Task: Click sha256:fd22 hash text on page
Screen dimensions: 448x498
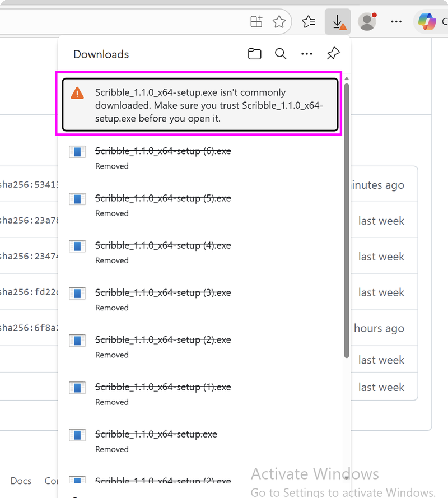Action: click(29, 292)
